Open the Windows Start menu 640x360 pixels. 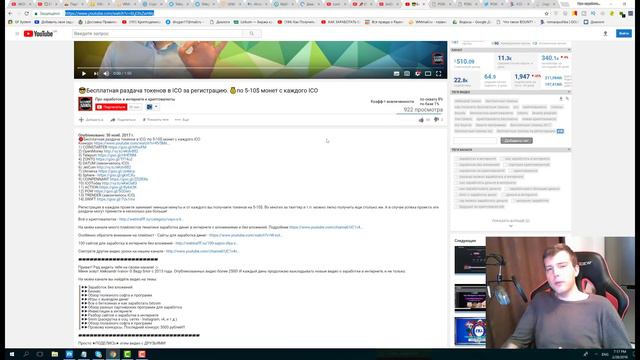11,354
